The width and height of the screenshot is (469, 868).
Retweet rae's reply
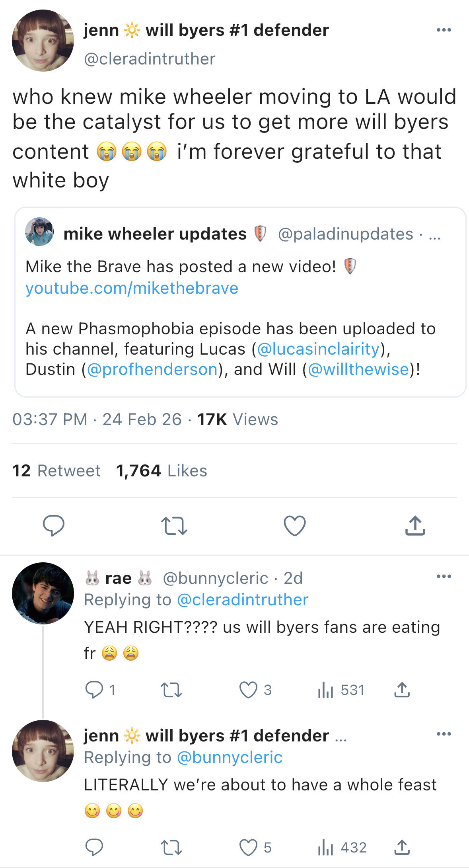pyautogui.click(x=171, y=690)
